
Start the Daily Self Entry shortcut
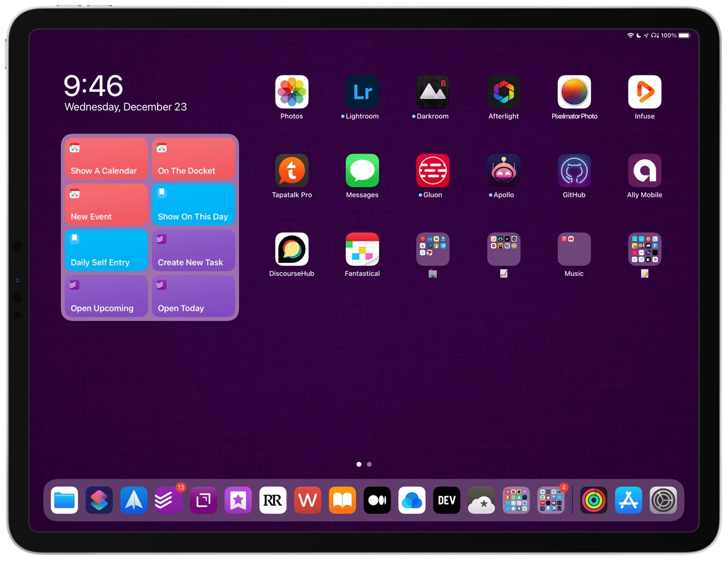tap(106, 250)
